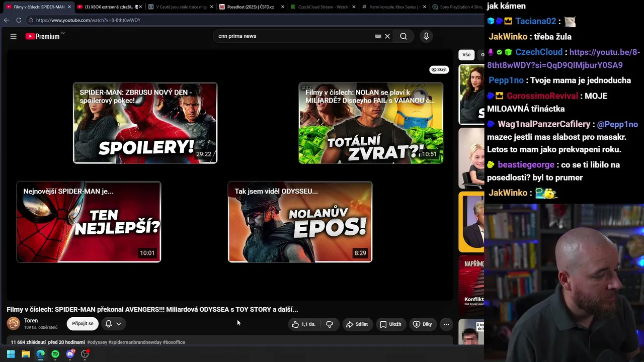Screen dimensions: 644x362
Task: Open the Toren channel avatar
Action: tap(14, 324)
